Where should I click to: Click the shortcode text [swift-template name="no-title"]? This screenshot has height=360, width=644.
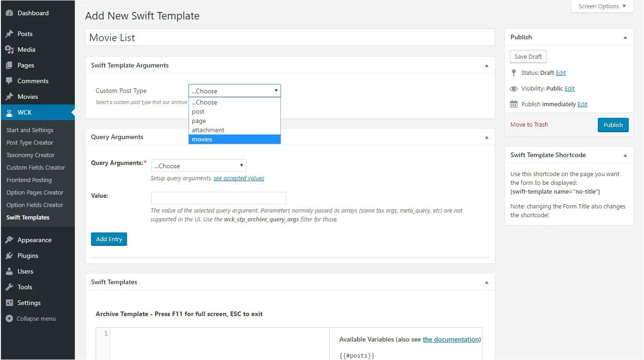click(555, 191)
